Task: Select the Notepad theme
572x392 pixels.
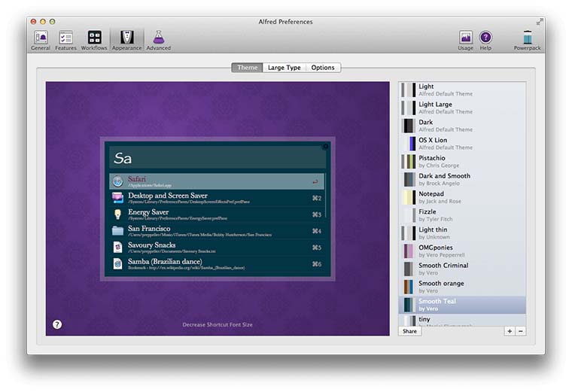Action: click(462, 197)
